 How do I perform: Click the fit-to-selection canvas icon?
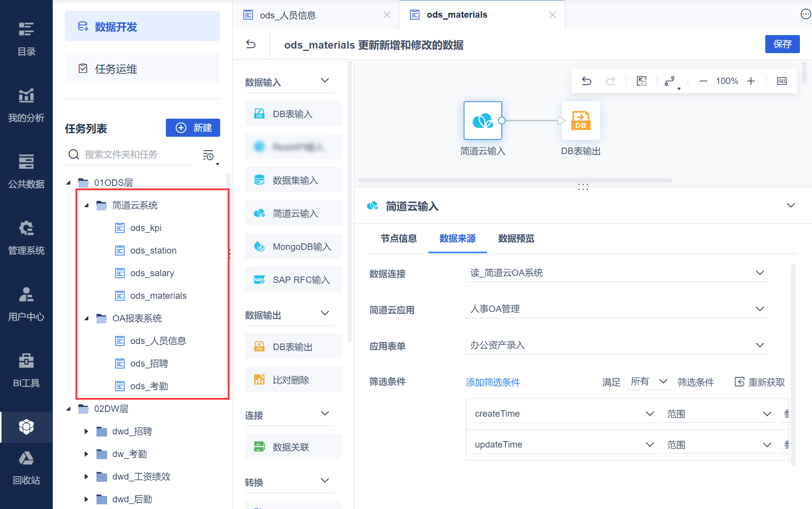641,81
